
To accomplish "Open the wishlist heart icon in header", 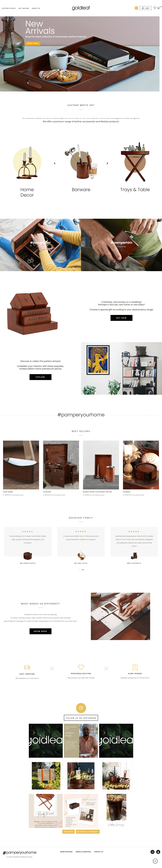I will point(155,8).
